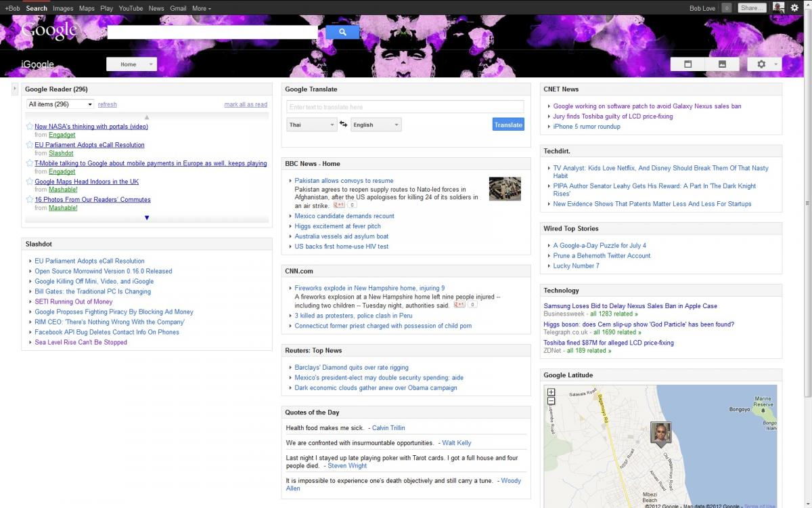The width and height of the screenshot is (812, 508).
Task: Open the iGoogle gear options dropdown
Action: (765, 64)
